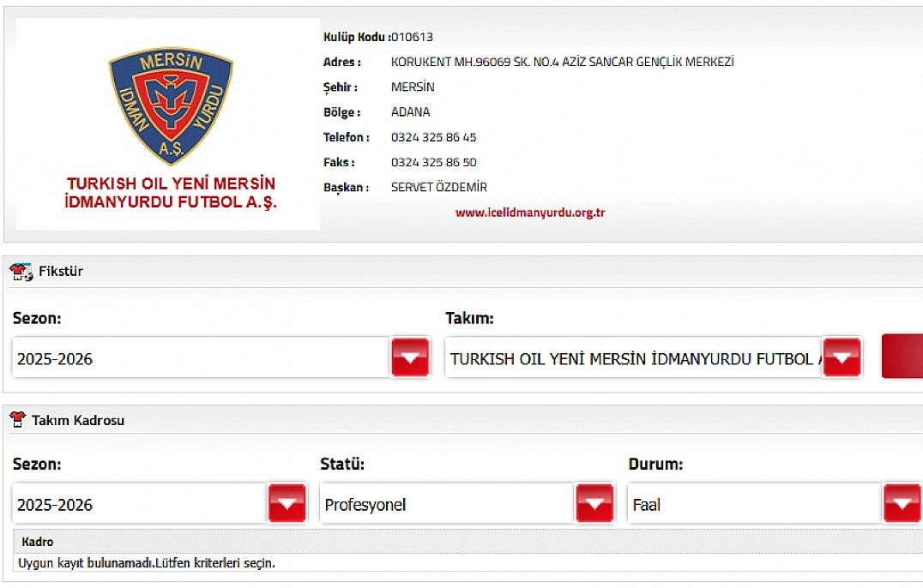This screenshot has height=588, width=923.
Task: Click the Fikstür jersey and ball icon
Action: pos(21,272)
